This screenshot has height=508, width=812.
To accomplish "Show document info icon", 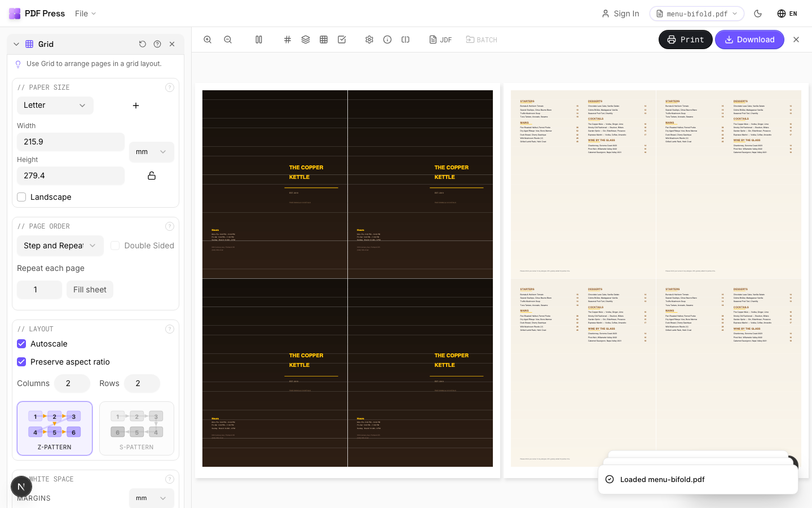I will (387, 40).
